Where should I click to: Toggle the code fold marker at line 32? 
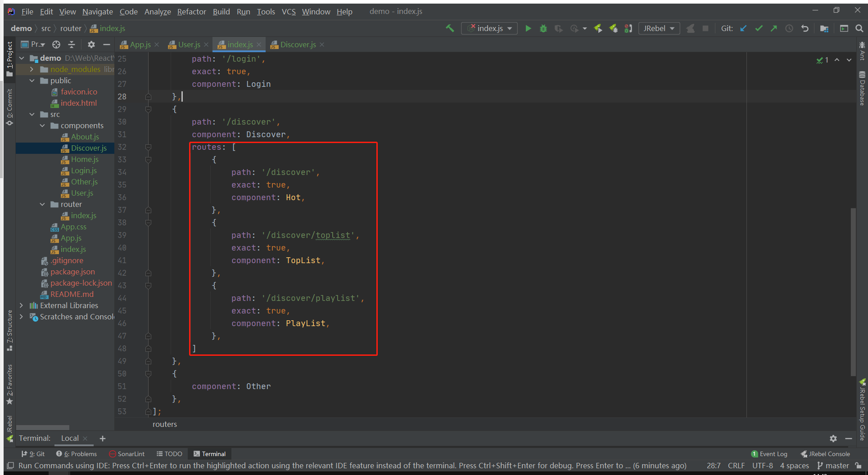point(148,147)
